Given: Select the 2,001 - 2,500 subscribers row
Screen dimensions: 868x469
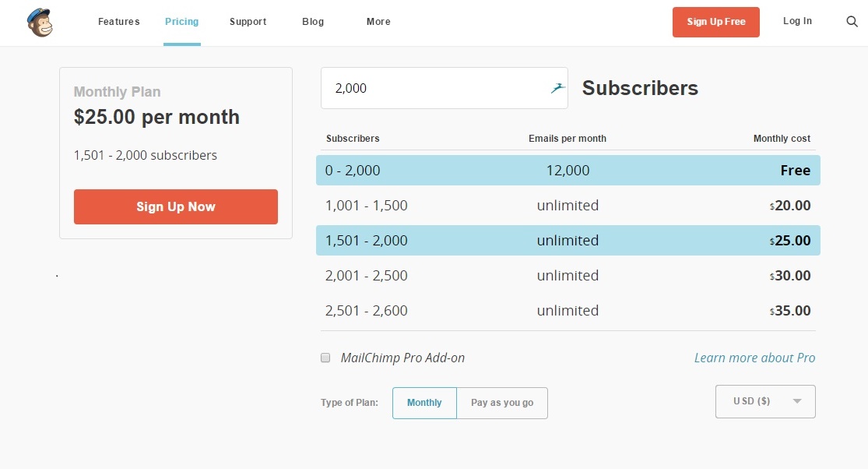Looking at the screenshot, I should 568,275.
